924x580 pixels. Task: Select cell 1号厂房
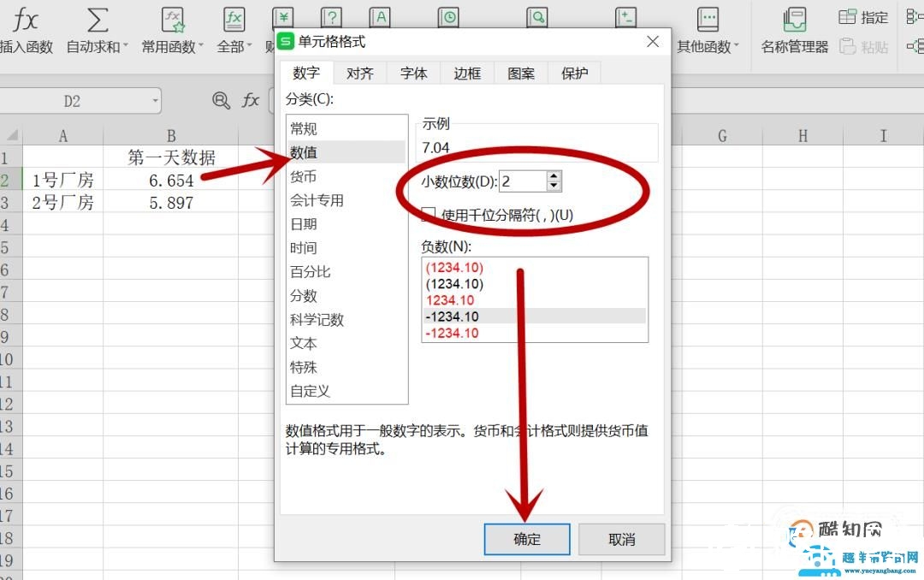click(x=63, y=181)
